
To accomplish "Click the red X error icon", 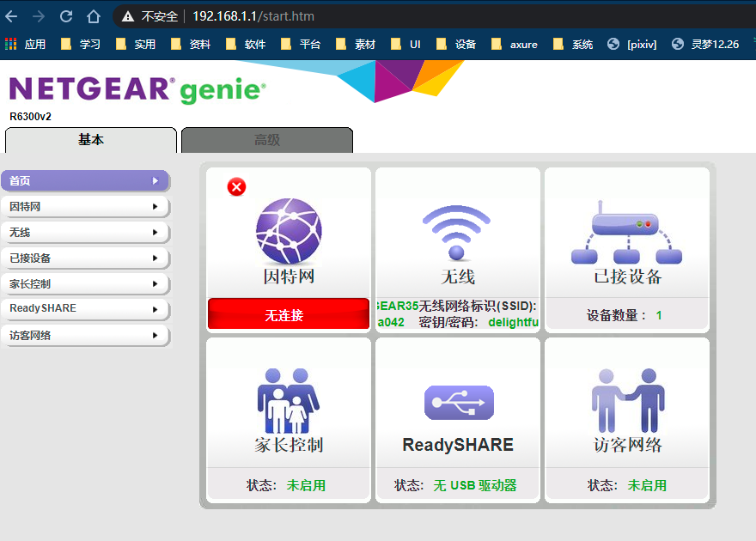I will point(237,187).
